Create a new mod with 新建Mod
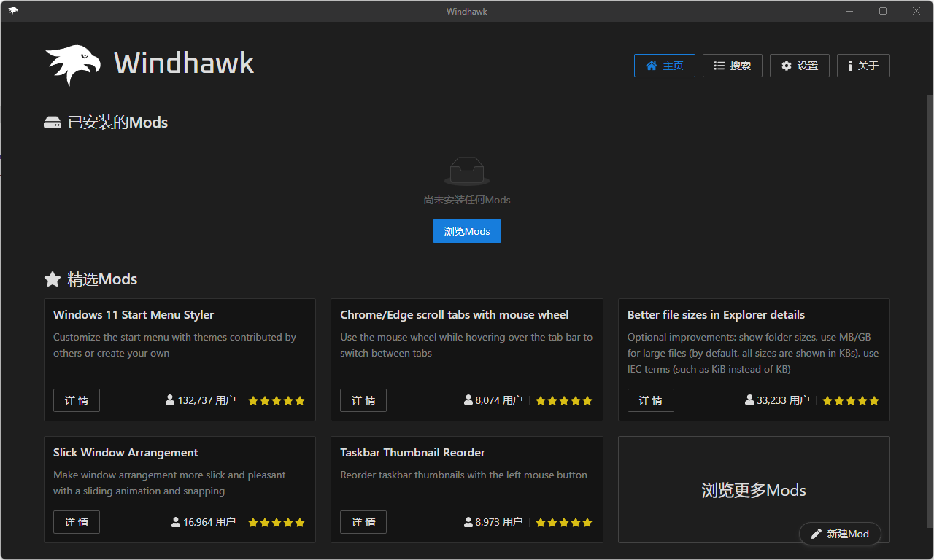The height and width of the screenshot is (560, 934). click(x=840, y=534)
